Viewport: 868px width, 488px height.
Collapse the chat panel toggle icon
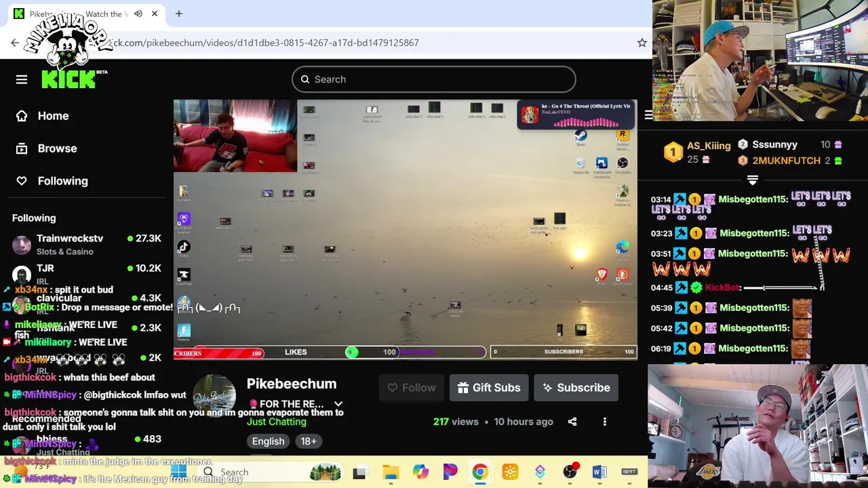point(649,115)
